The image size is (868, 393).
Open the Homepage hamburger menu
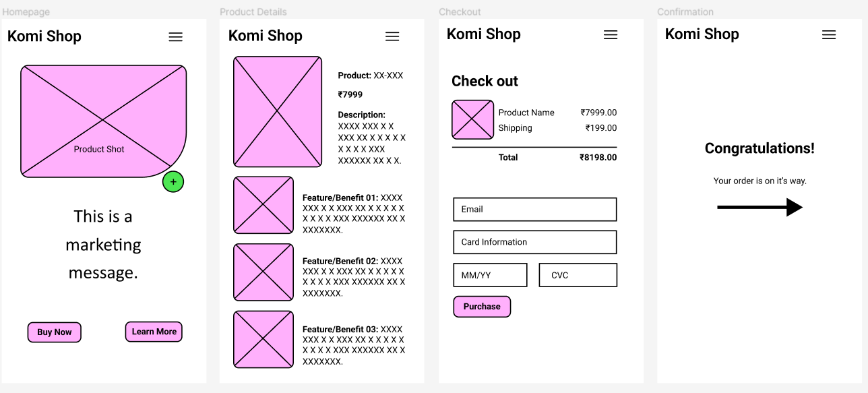tap(175, 37)
